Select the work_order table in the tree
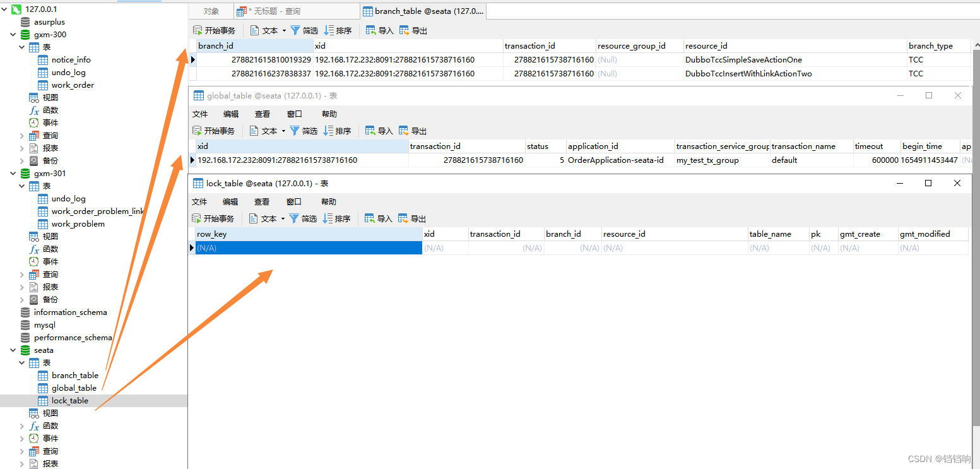Image resolution: width=980 pixels, height=469 pixels. coord(73,85)
